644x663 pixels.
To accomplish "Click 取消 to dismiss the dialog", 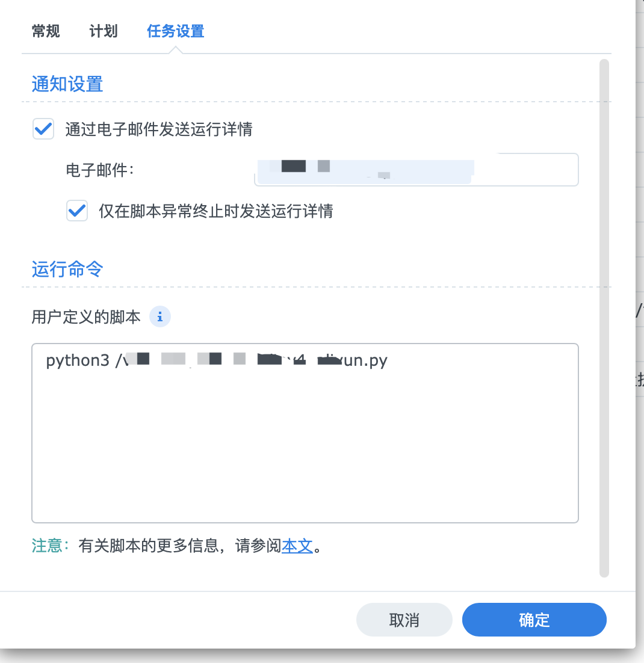I will click(404, 619).
